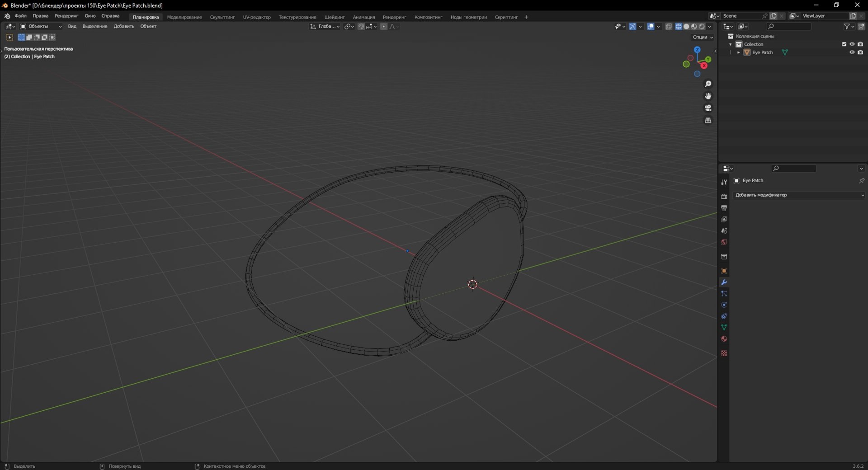Click the Z axis on navigation gizmo
This screenshot has width=868, height=470.
(x=697, y=50)
